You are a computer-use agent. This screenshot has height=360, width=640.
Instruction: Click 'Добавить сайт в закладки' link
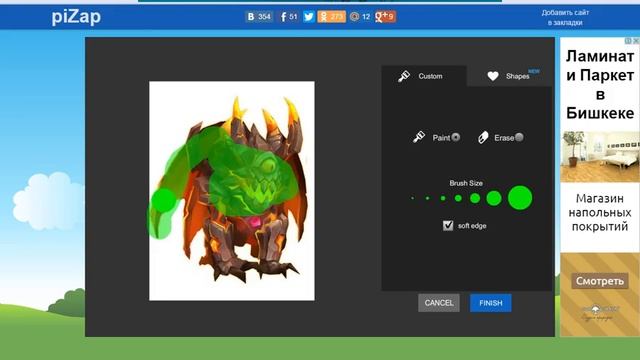coord(565,18)
